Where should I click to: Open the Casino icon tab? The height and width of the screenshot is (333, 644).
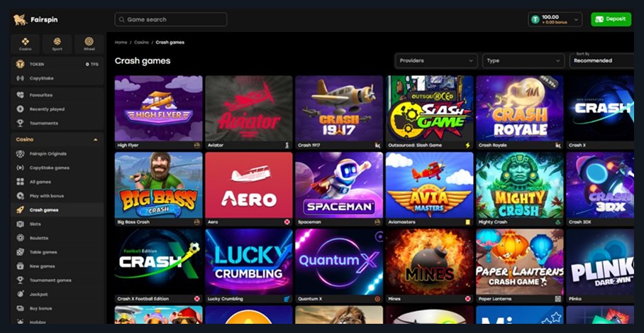[25, 44]
